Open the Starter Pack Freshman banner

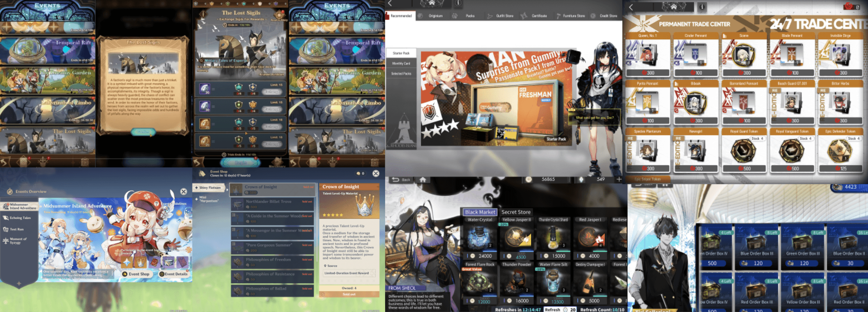[497, 98]
